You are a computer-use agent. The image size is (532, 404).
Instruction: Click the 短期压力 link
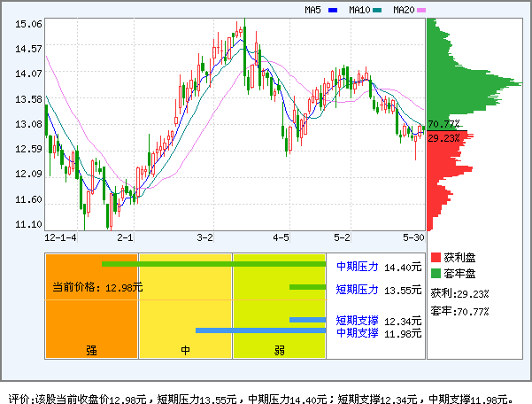(x=358, y=290)
